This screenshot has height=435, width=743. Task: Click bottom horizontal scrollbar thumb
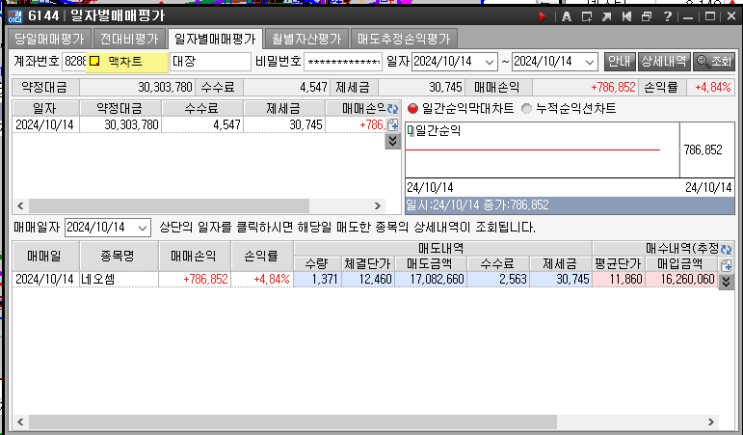click(x=293, y=422)
